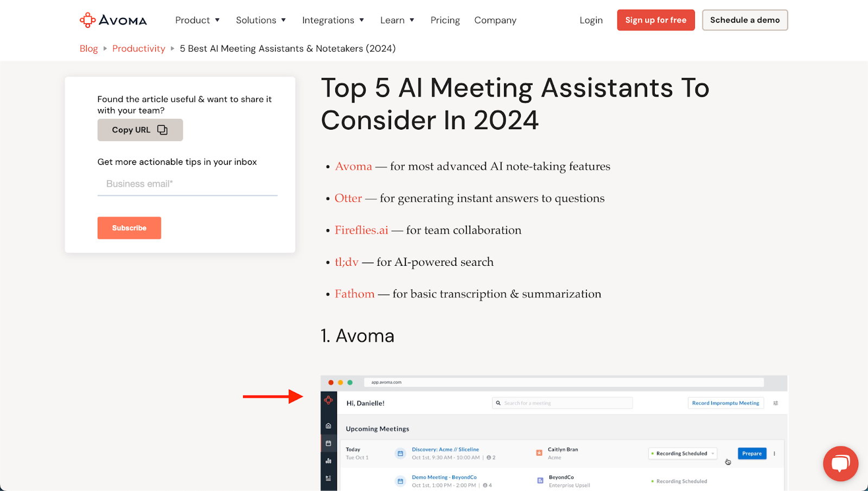Click the magnifier icon in the meeting search box
The image size is (868, 491).
point(498,403)
